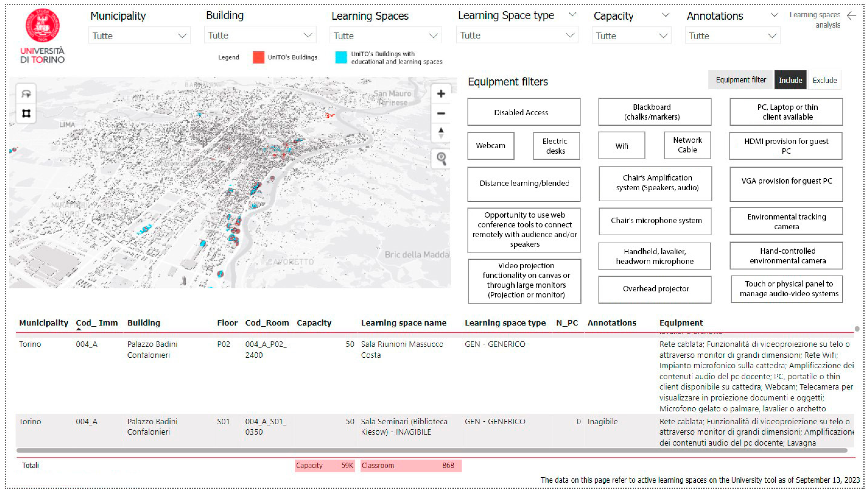Click the cyan legend color swatch
868x496 pixels.
[x=341, y=57]
